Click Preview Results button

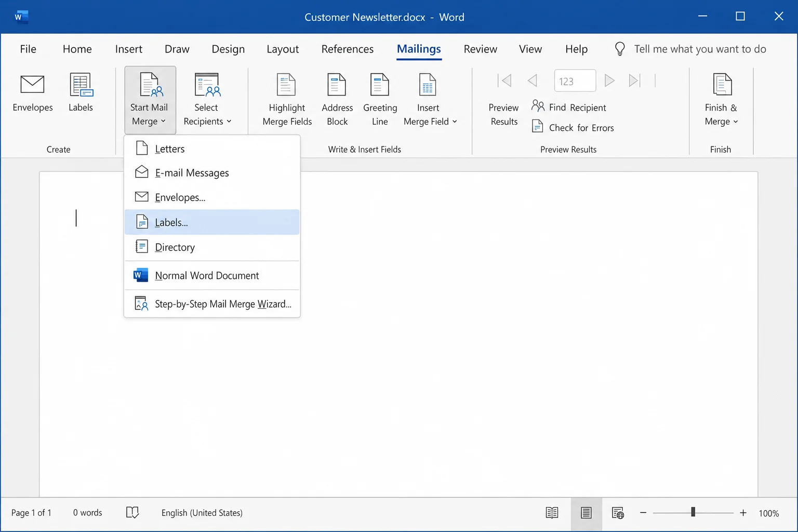pyautogui.click(x=504, y=114)
